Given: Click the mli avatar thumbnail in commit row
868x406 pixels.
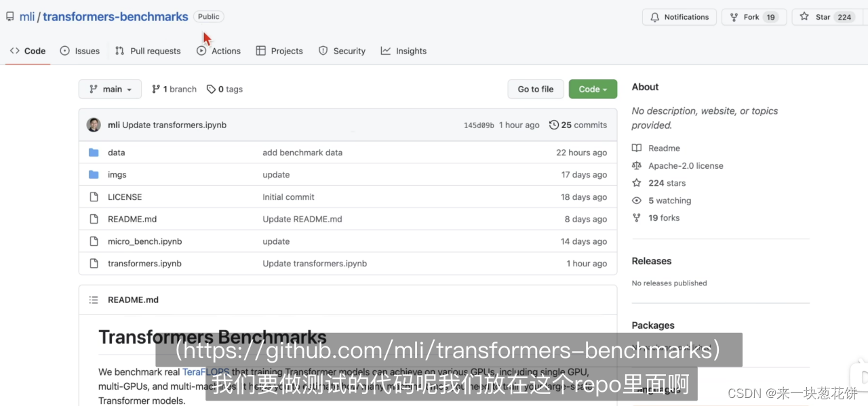Looking at the screenshot, I should tap(94, 125).
